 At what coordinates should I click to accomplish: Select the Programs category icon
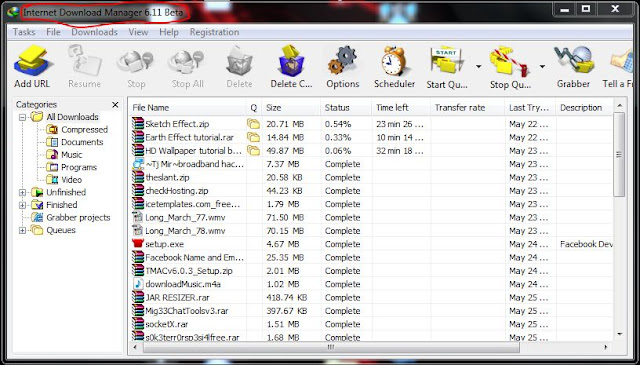[52, 167]
